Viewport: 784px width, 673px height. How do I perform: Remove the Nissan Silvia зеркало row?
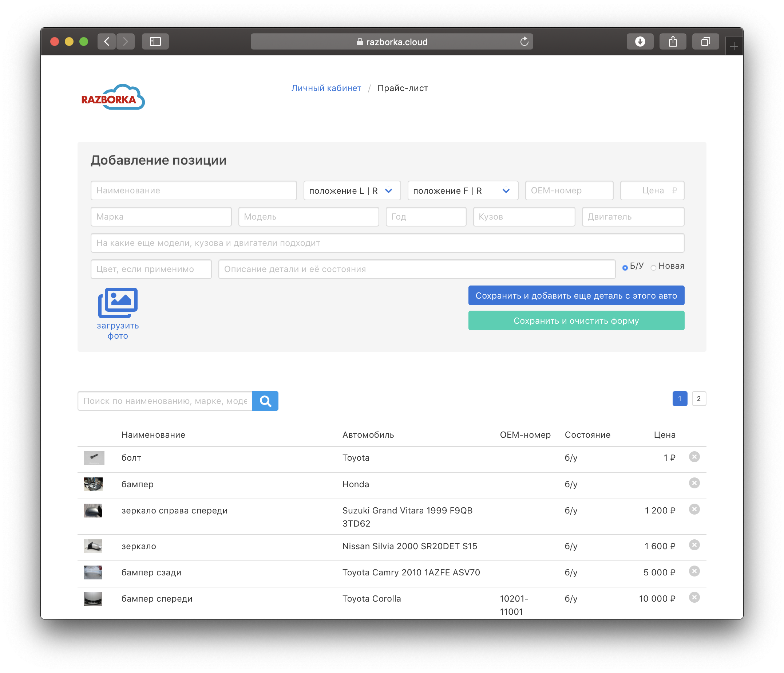pyautogui.click(x=694, y=545)
